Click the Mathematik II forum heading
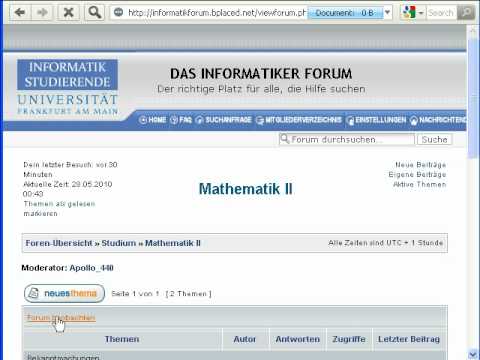480x360 pixels. pos(246,189)
